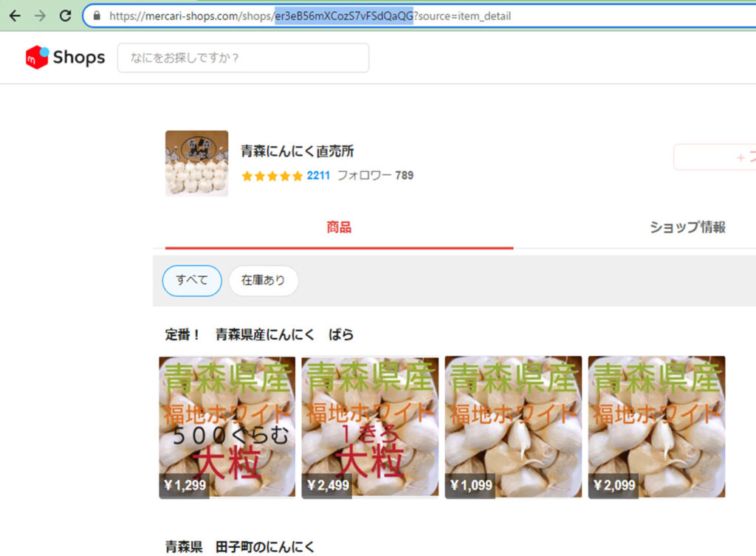Click the browser forward arrow

point(40,16)
